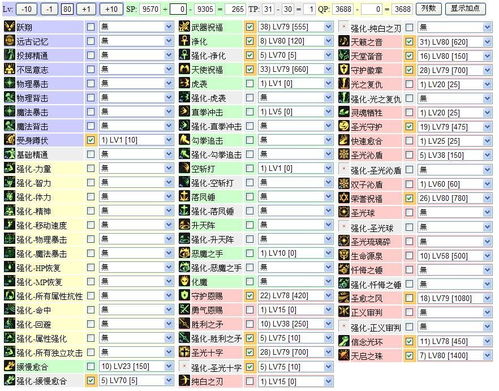Viewport: 499px width, 391px height.
Task: Click the -1 level button
Action: (x=49, y=9)
